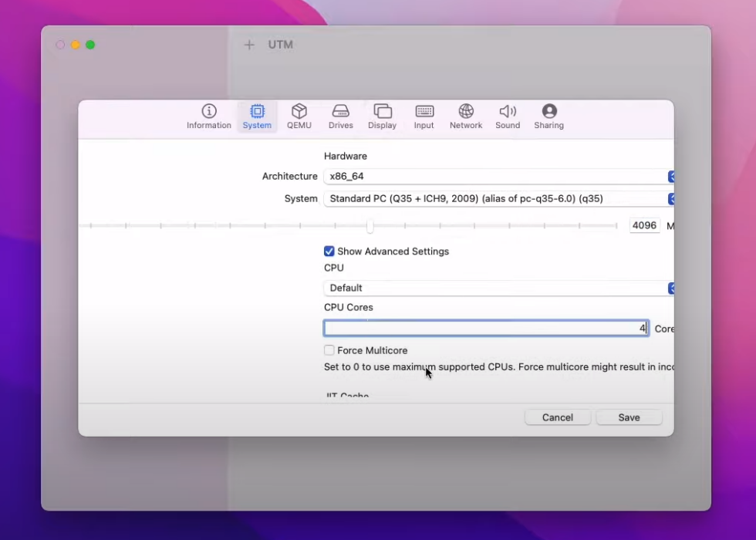Select the Input keyboard icon

click(424, 112)
